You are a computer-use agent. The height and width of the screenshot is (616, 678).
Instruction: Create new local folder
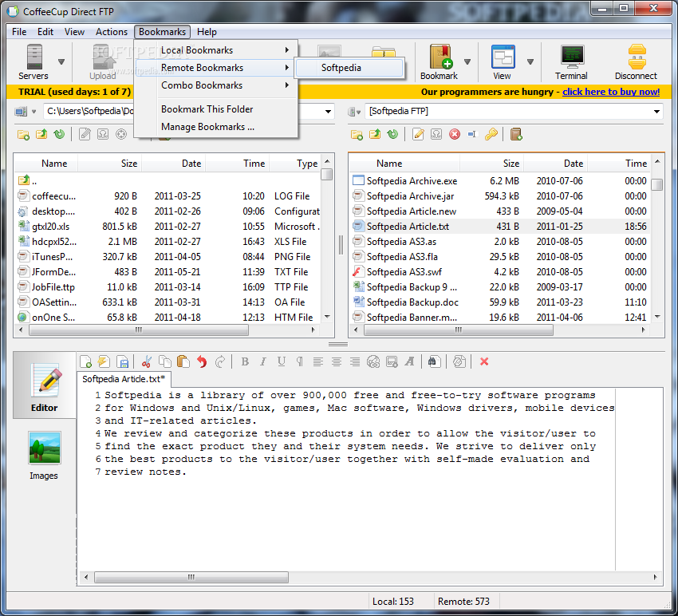[23, 135]
